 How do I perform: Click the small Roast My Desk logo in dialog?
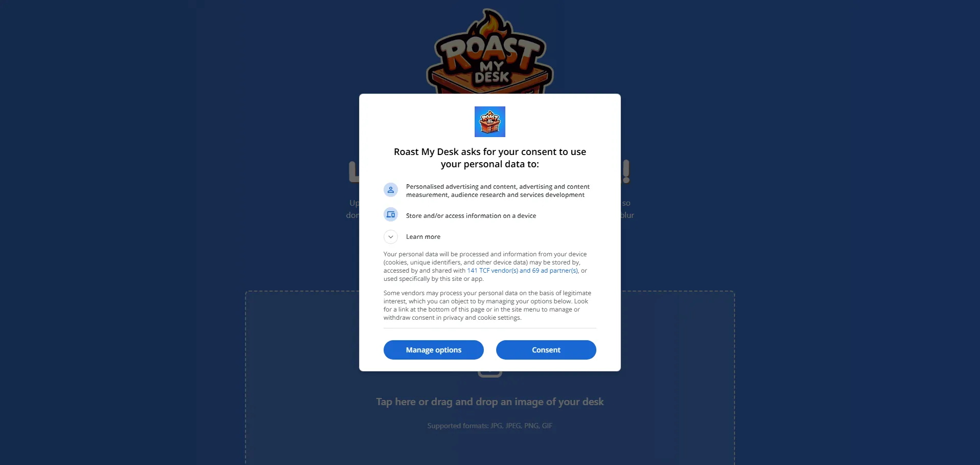point(490,122)
